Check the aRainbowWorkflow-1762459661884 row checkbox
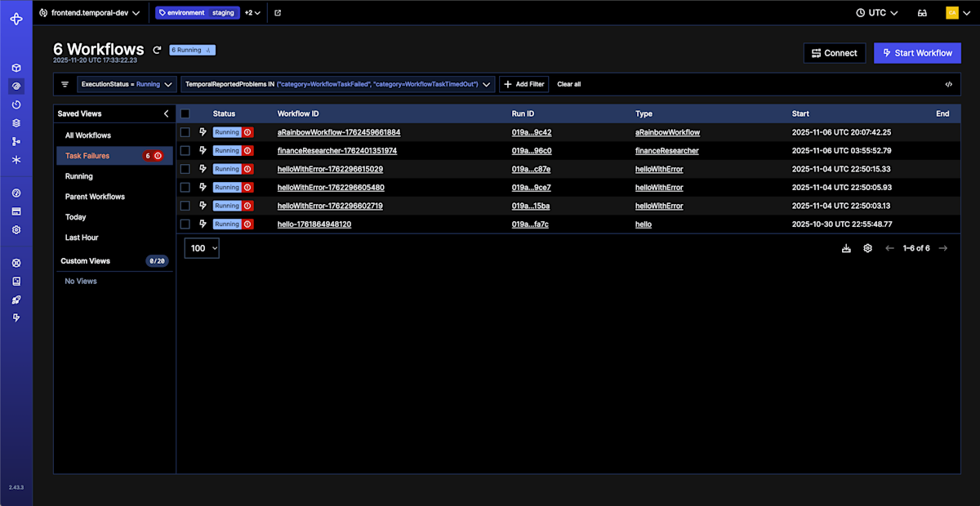This screenshot has width=980, height=506. click(185, 132)
